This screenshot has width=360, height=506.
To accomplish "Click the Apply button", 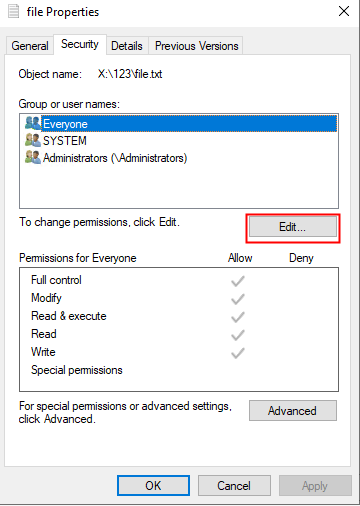I will (x=315, y=486).
